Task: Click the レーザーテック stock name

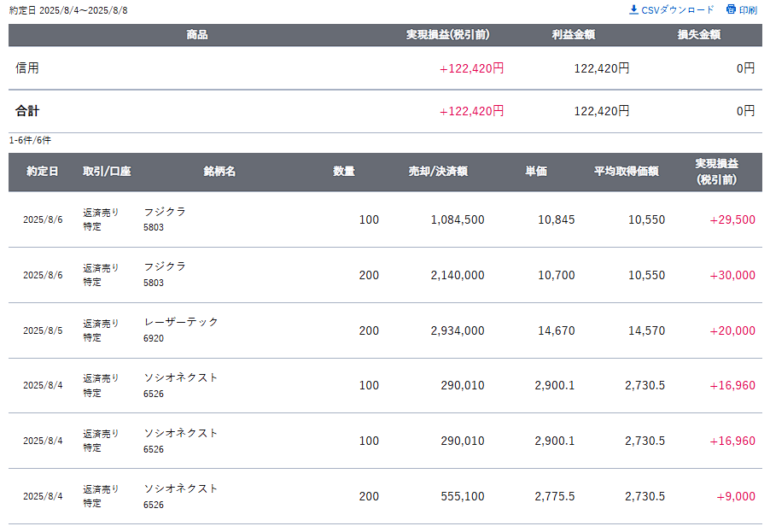Action: pyautogui.click(x=181, y=322)
